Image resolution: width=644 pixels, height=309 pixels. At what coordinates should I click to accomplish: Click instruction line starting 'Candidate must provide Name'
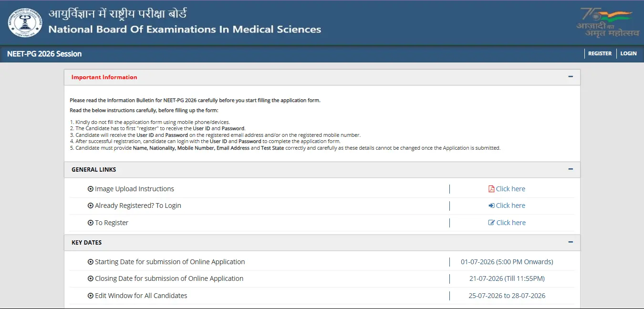click(285, 148)
